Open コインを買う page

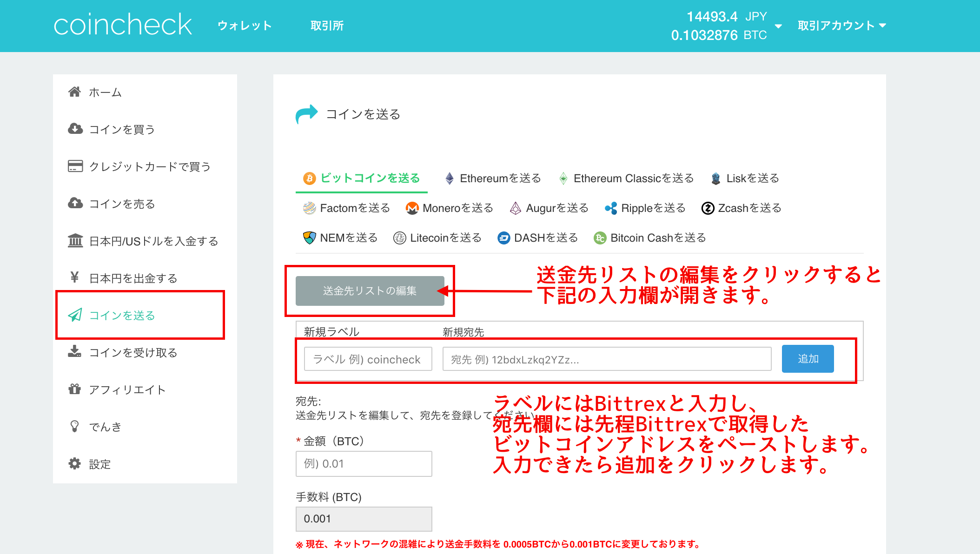coord(122,129)
